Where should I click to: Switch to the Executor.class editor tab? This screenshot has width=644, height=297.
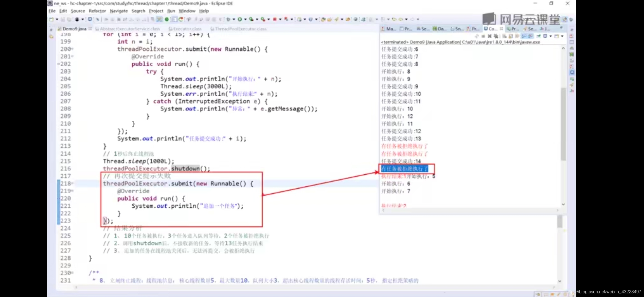tap(185, 29)
